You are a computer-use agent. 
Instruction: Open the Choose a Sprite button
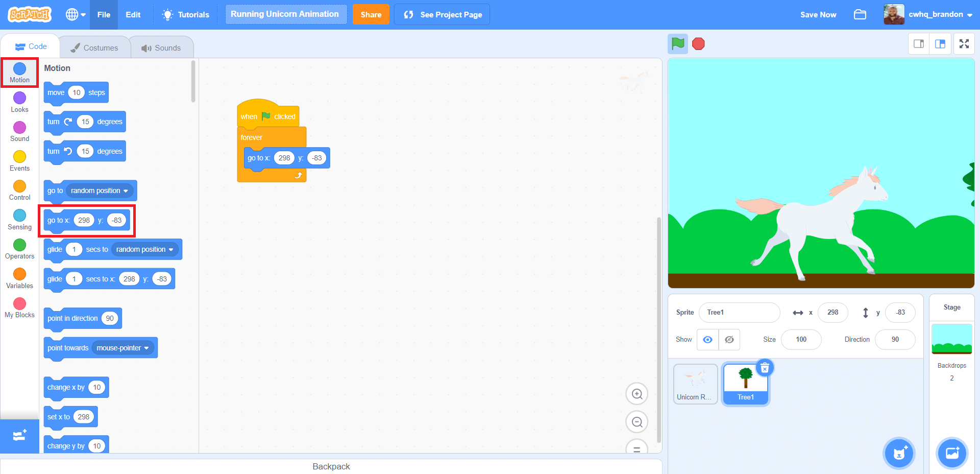pos(899,453)
